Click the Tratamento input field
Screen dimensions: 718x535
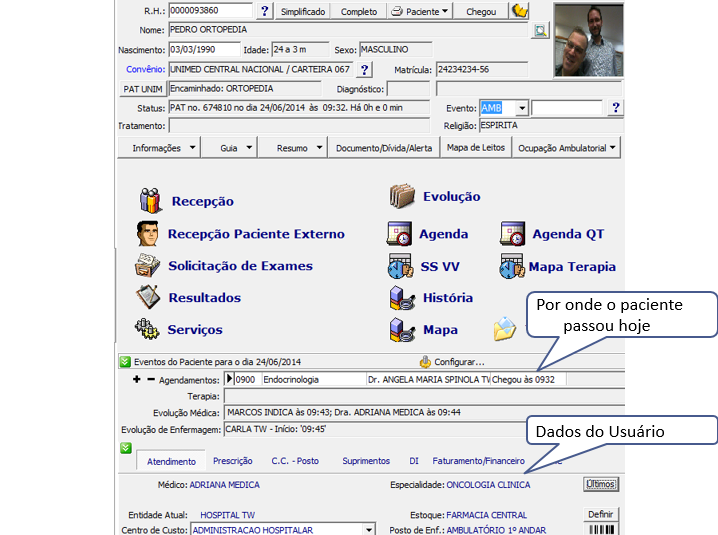click(299, 126)
